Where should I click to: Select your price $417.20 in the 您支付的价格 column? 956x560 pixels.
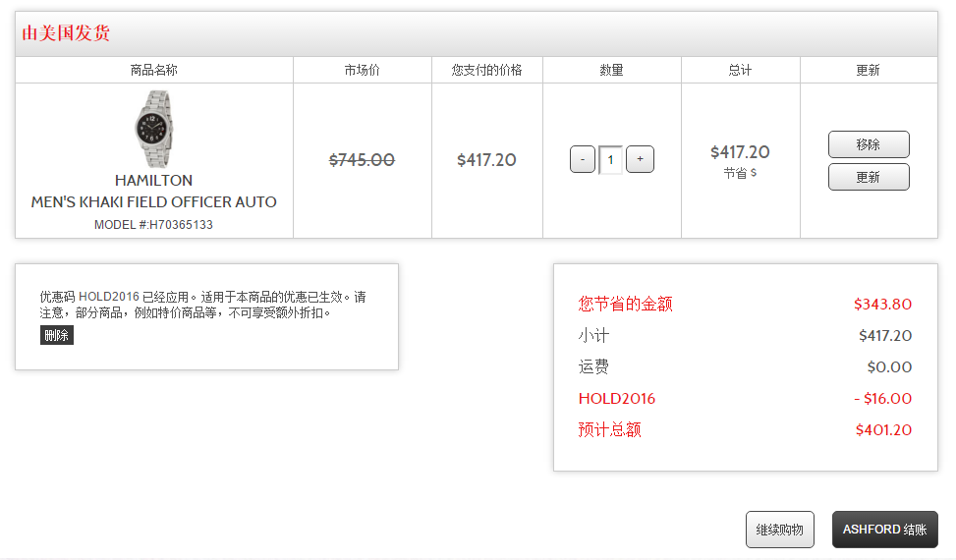pyautogui.click(x=486, y=160)
